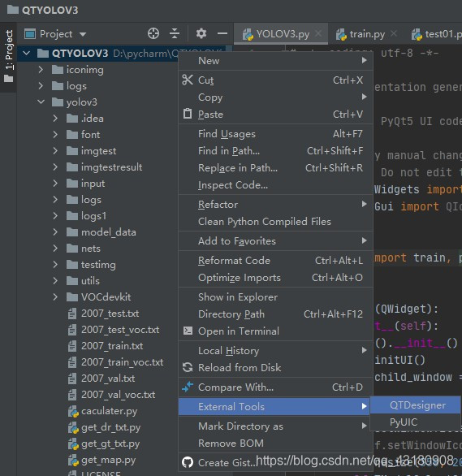The height and width of the screenshot is (476, 462).
Task: Click the GitHub icon next to Create Gist
Action: 188,462
